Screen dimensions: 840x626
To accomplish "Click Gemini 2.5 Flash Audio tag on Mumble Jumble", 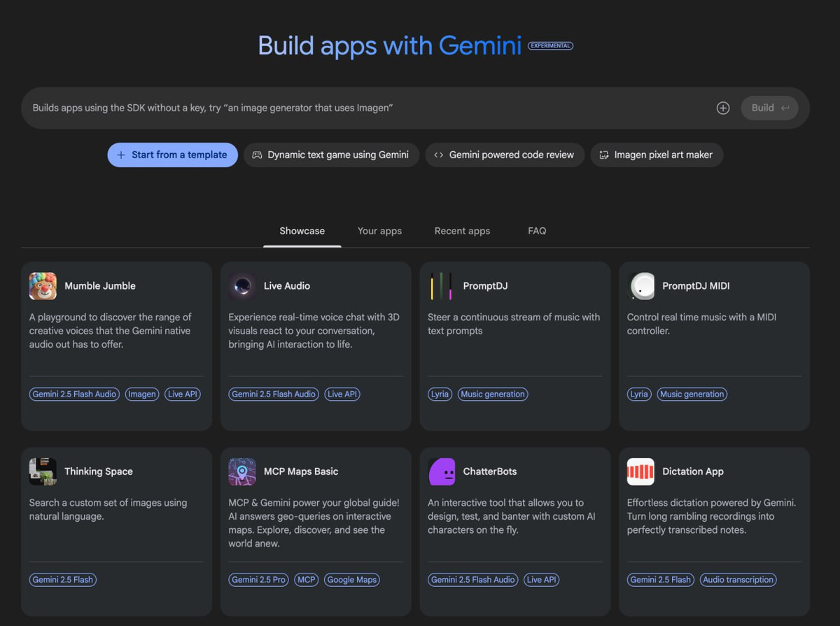I will point(74,394).
